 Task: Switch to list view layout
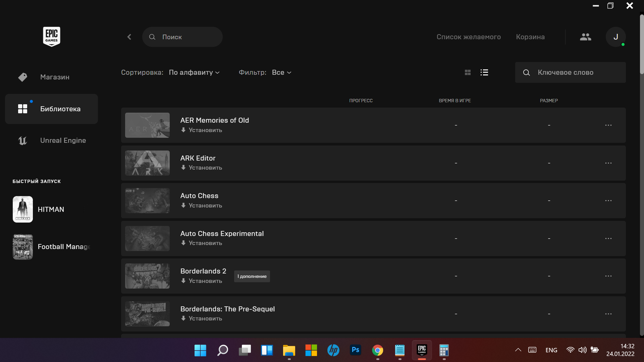tap(484, 72)
